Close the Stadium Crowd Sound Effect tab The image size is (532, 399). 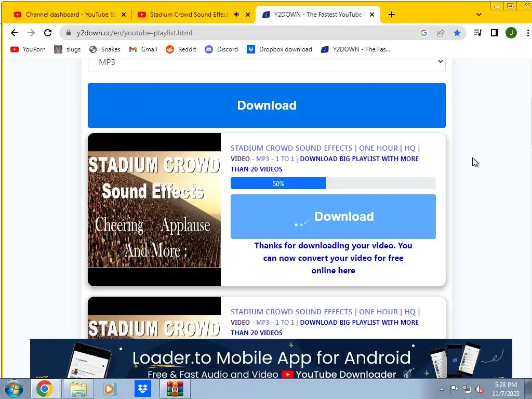pyautogui.click(x=248, y=15)
